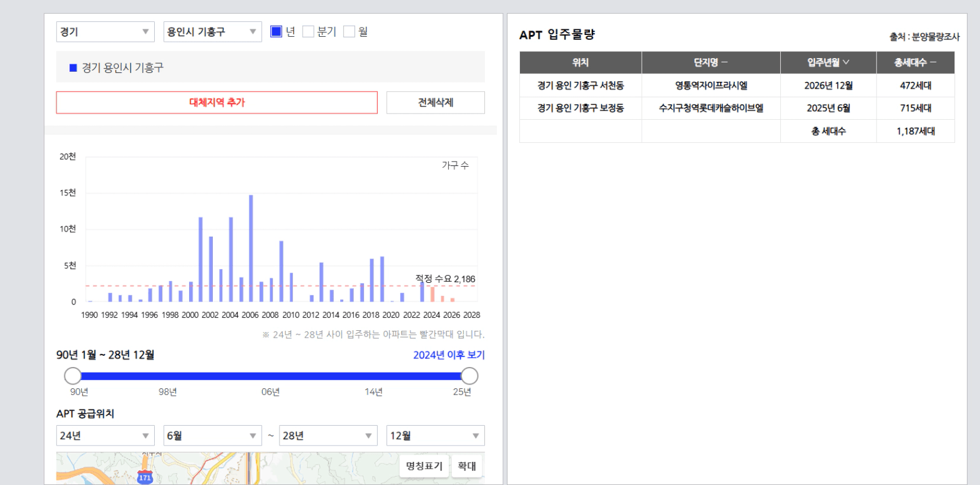This screenshot has width=980, height=485.
Task: Click the 2024년 이후 보기 link
Action: click(x=448, y=355)
